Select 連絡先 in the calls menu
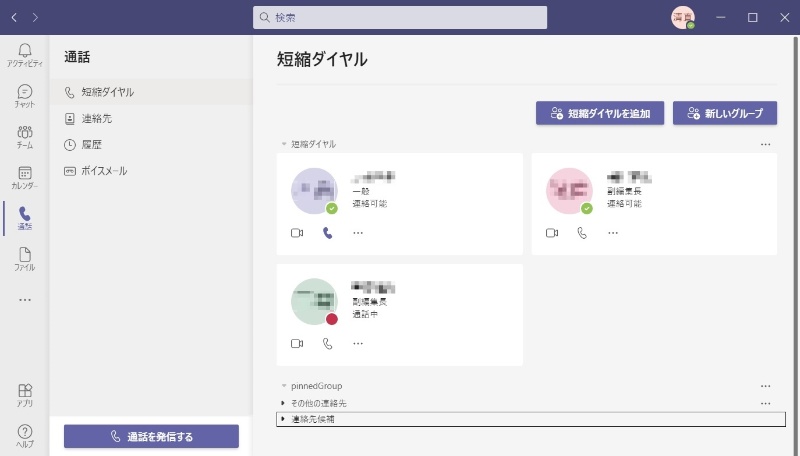Screen dimensions: 800x456 tap(98, 118)
